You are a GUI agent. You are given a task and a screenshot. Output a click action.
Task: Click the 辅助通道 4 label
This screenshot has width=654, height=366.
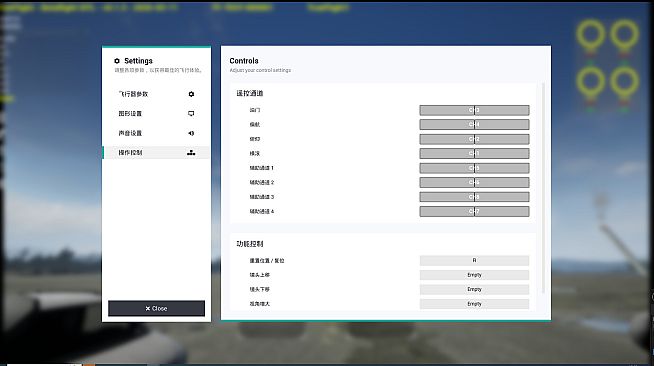[262, 211]
